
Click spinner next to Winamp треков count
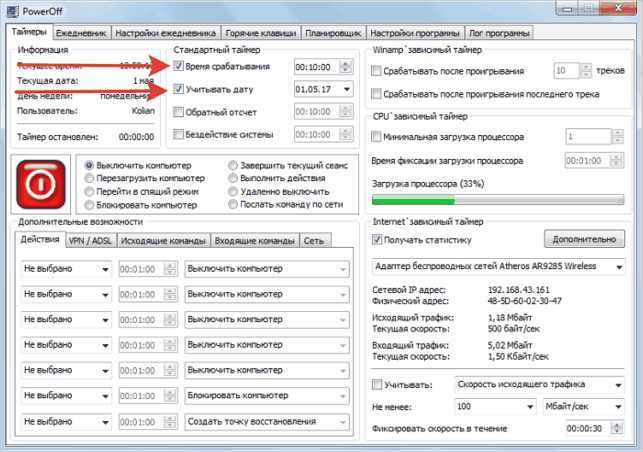[x=586, y=71]
